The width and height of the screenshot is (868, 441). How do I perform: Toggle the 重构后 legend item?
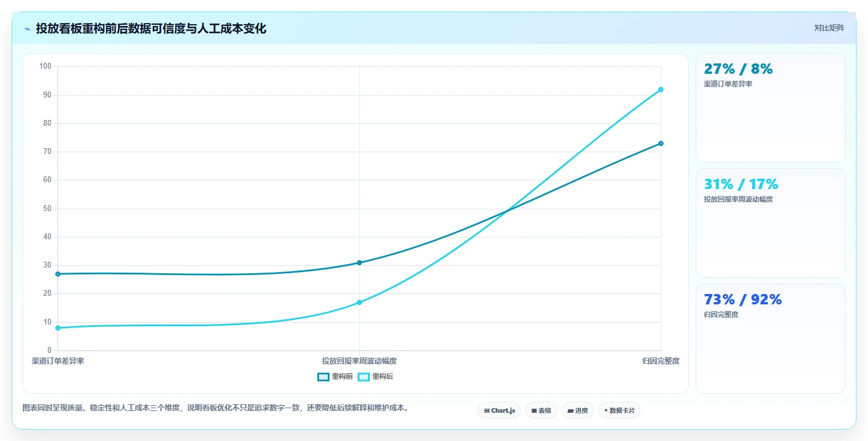point(376,376)
